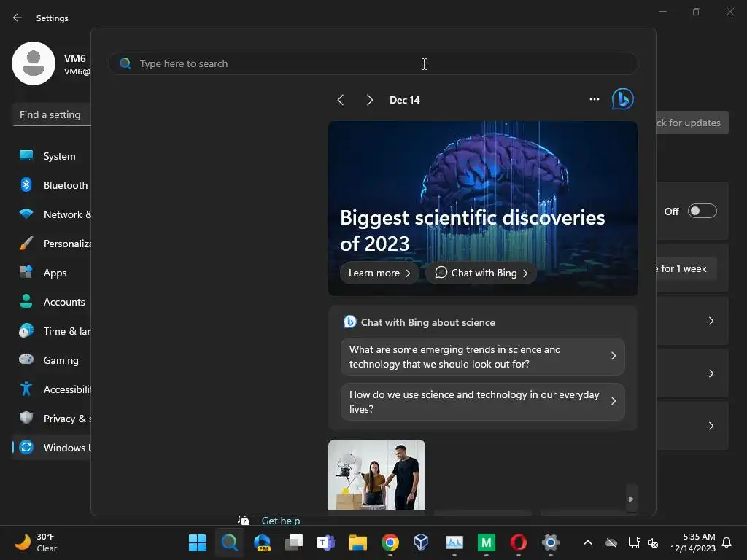Open Google Chrome from taskbar

click(390, 542)
